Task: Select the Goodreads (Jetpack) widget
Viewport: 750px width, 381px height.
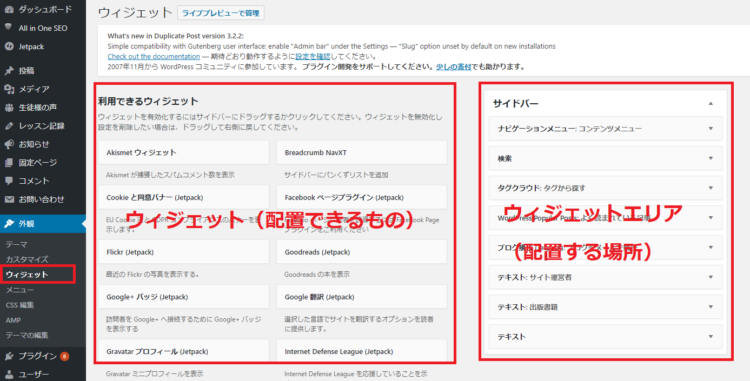Action: coord(361,251)
